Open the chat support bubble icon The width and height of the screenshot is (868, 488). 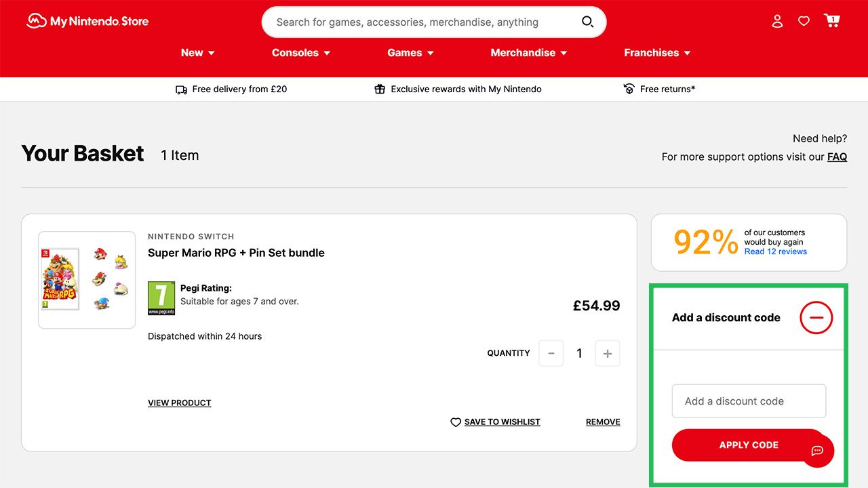pyautogui.click(x=817, y=451)
